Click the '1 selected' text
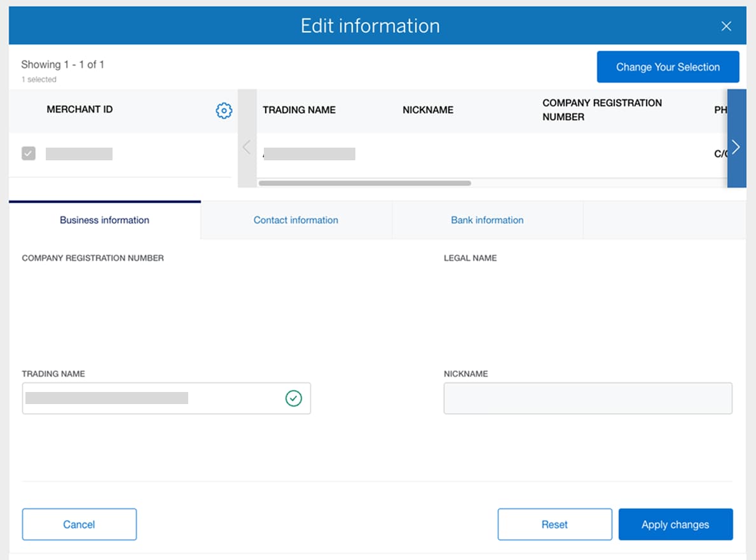The width and height of the screenshot is (756, 560). tap(39, 80)
